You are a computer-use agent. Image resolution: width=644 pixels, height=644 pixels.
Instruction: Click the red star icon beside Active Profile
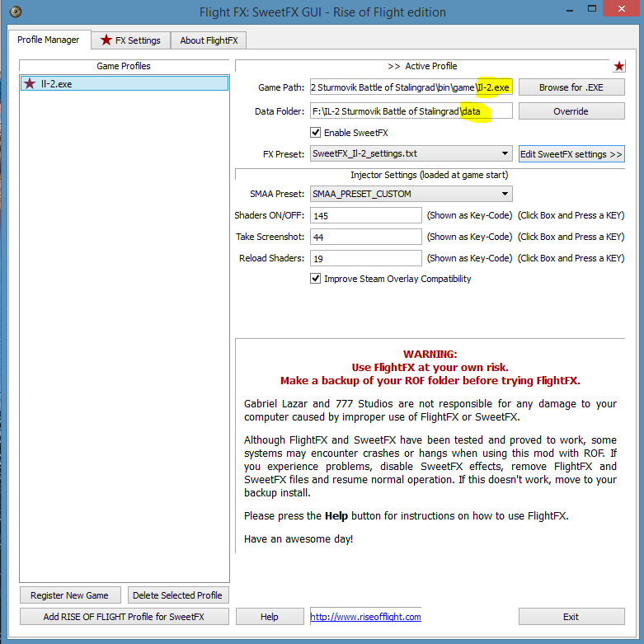point(619,66)
